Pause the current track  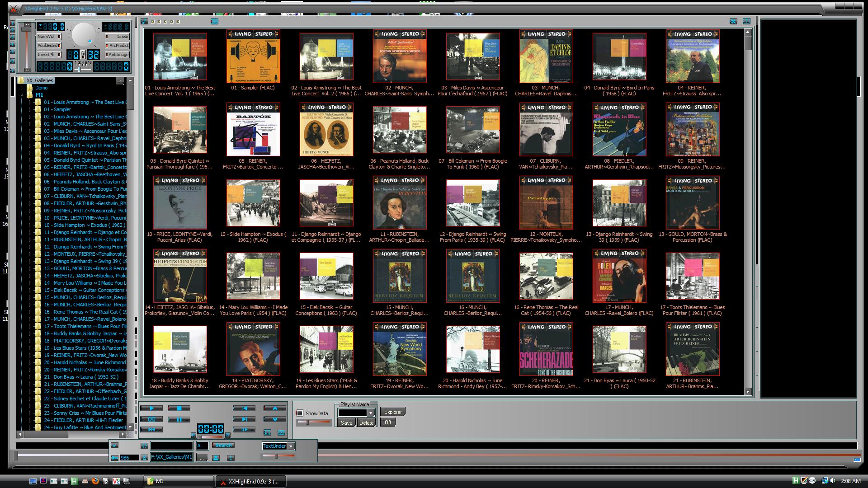click(x=179, y=419)
